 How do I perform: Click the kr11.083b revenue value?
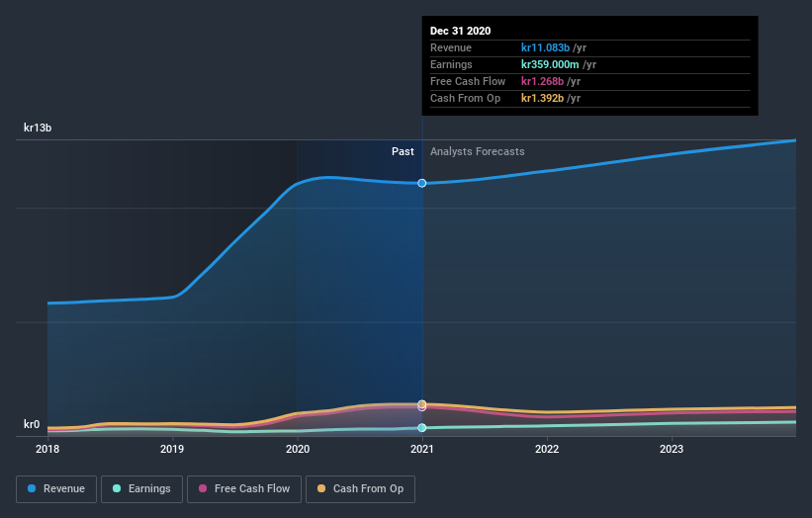tap(545, 47)
